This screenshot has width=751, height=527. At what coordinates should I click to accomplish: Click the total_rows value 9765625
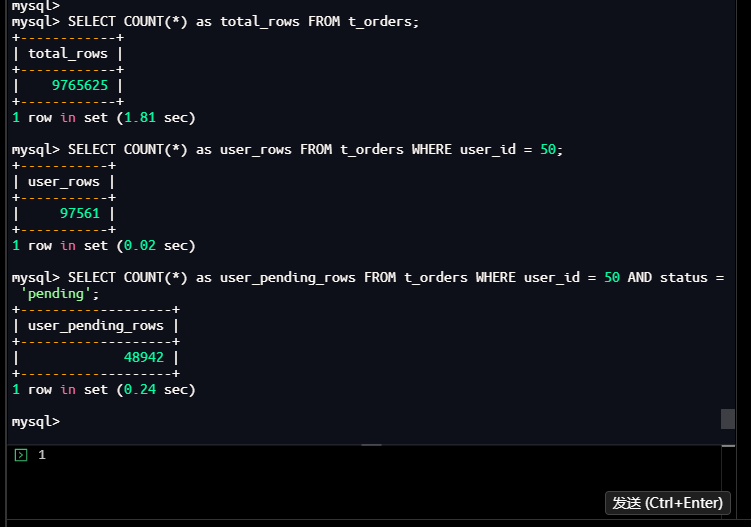80,85
